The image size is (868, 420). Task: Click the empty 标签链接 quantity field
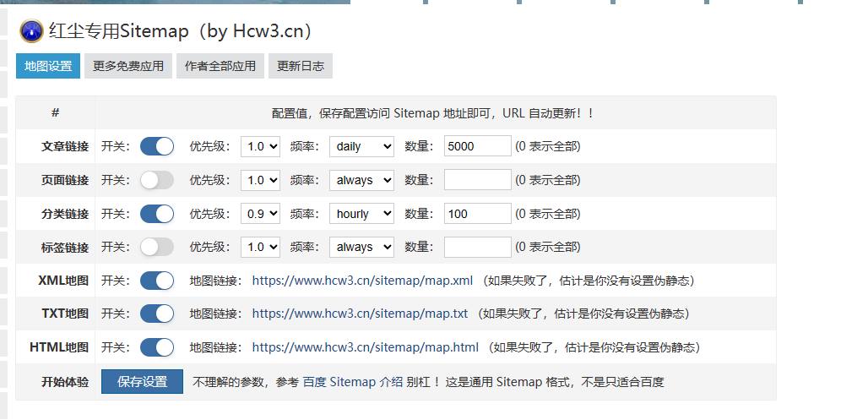point(478,247)
